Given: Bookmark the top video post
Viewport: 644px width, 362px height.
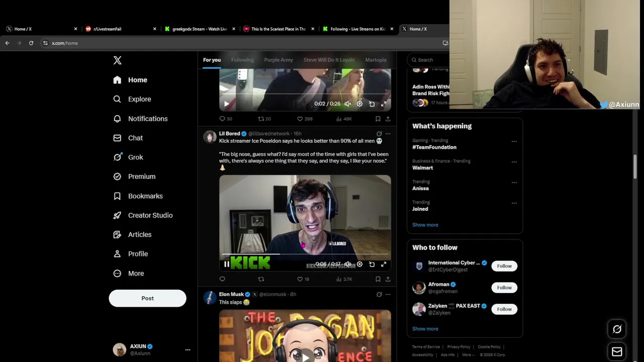Looking at the screenshot, I should pos(378,119).
